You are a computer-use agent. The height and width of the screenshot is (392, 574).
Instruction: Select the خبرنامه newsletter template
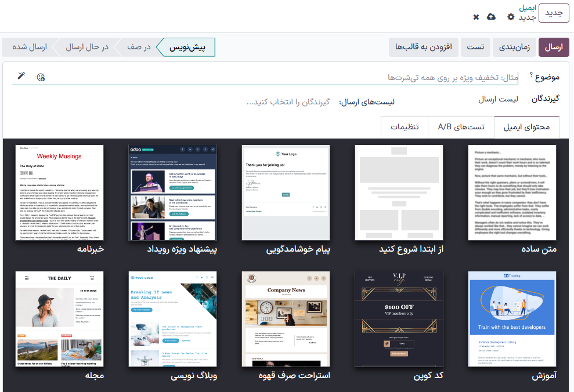pos(59,193)
